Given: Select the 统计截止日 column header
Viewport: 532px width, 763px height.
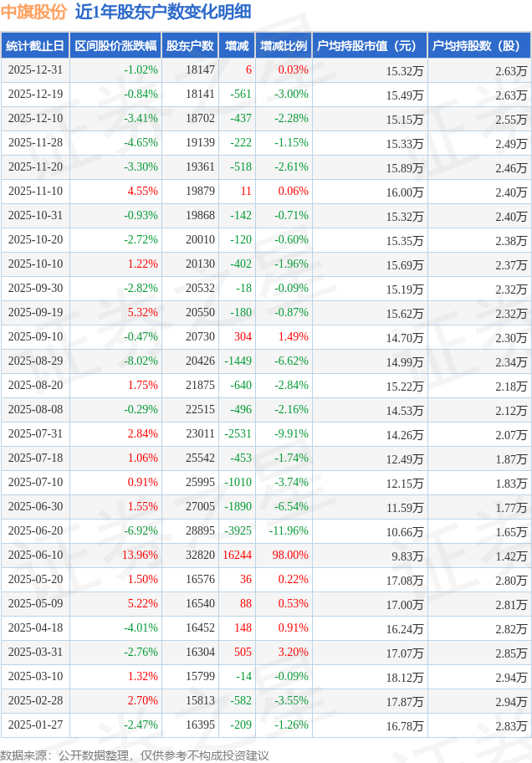Looking at the screenshot, I should [x=34, y=46].
